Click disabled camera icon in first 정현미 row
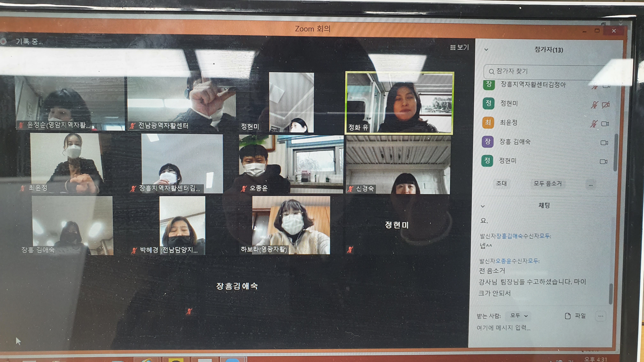The image size is (644, 362). 606,105
